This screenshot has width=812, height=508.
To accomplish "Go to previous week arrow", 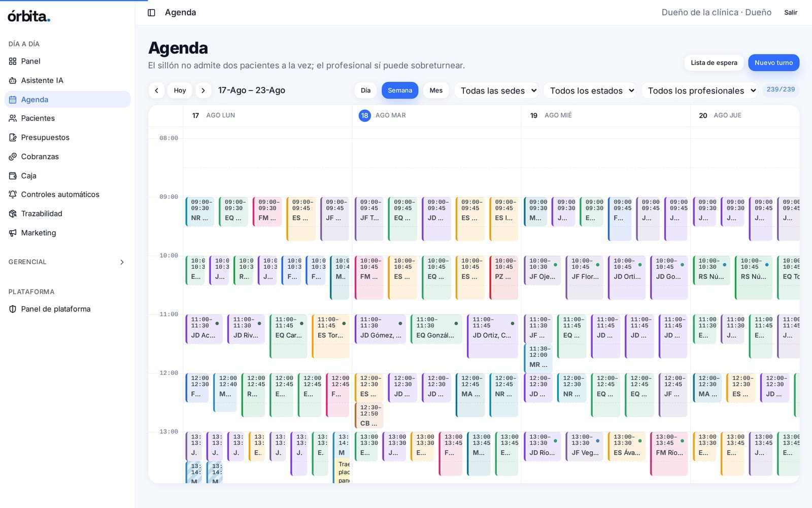I will 156,90.
